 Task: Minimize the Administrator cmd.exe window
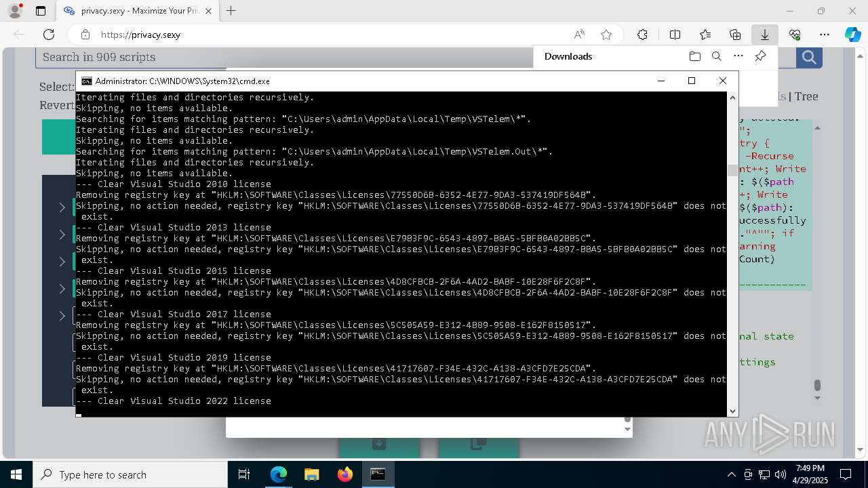pyautogui.click(x=661, y=81)
